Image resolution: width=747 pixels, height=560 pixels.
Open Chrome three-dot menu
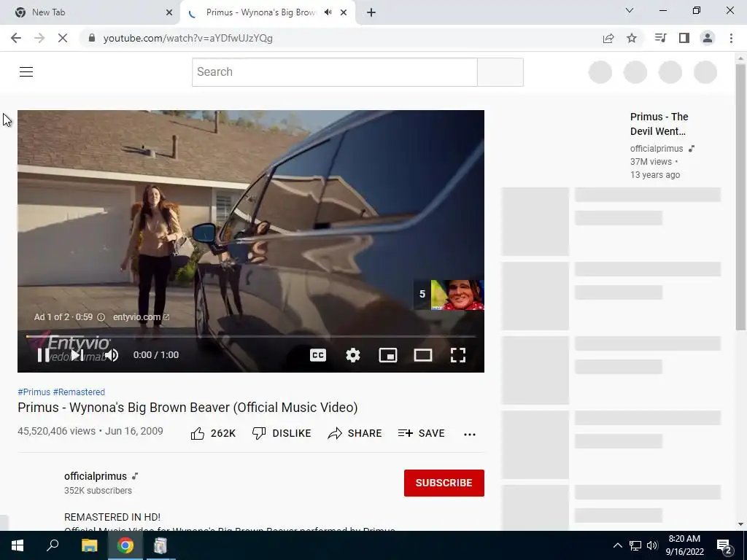pyautogui.click(x=731, y=38)
